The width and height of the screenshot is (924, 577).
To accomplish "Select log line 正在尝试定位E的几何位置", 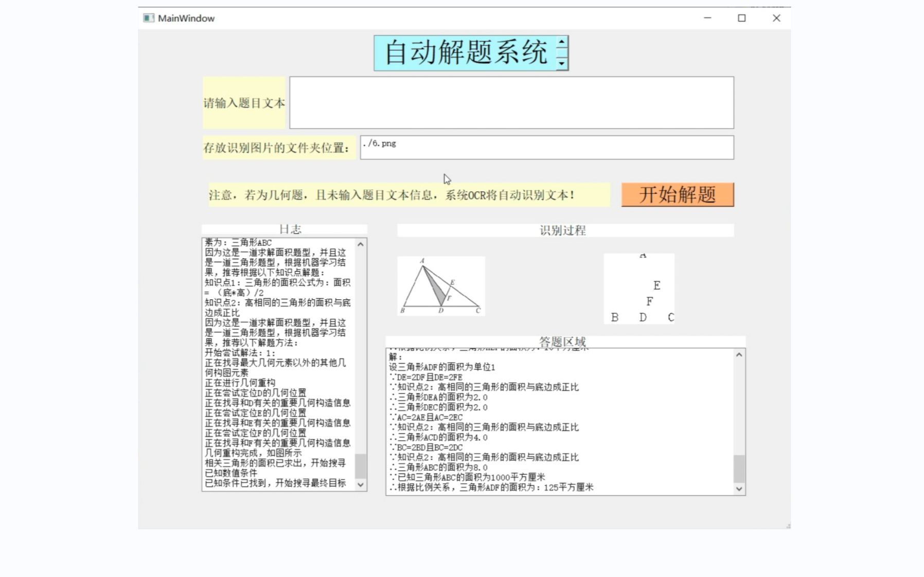I will point(256,413).
